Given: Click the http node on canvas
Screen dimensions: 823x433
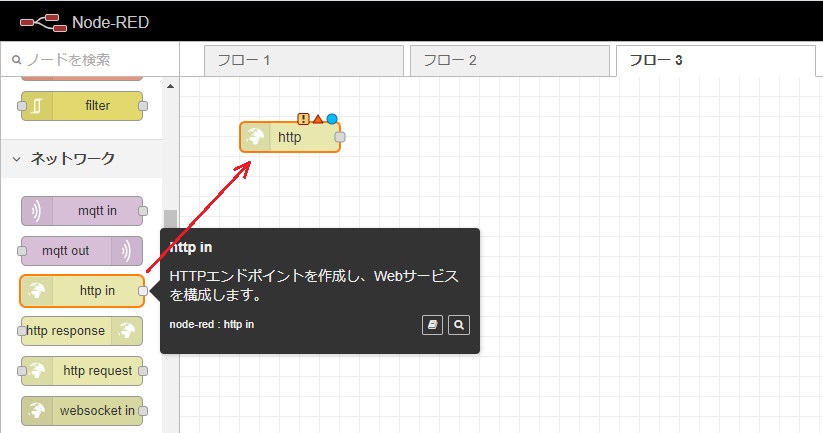Looking at the screenshot, I should coord(290,137).
